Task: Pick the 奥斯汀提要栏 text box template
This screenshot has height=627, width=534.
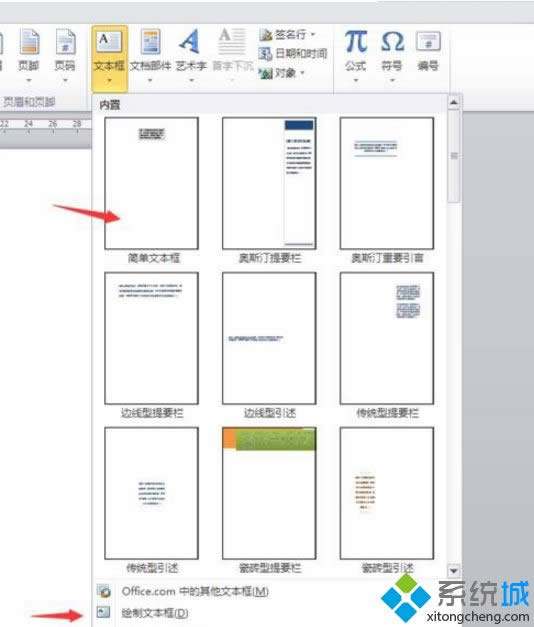Action: (269, 184)
